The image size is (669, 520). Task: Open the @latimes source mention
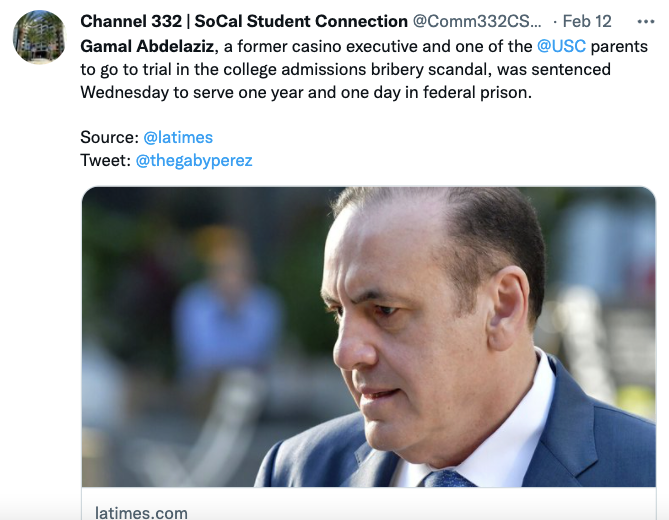pyautogui.click(x=178, y=137)
